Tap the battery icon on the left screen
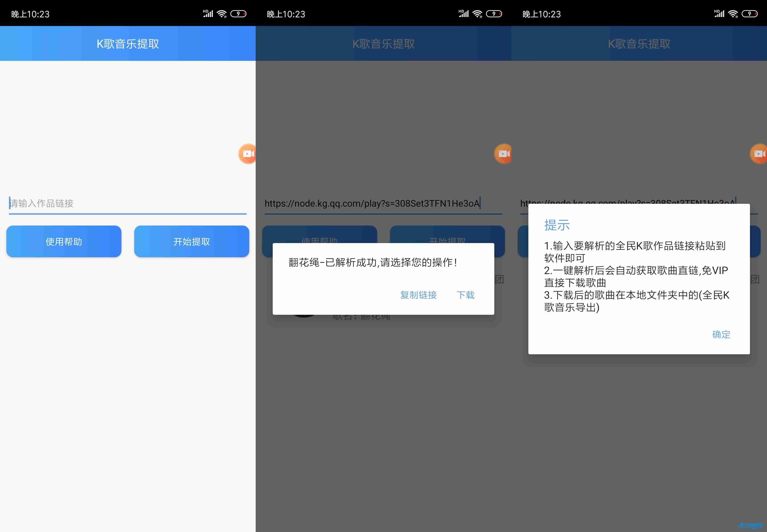This screenshot has width=767, height=532. 238,14
